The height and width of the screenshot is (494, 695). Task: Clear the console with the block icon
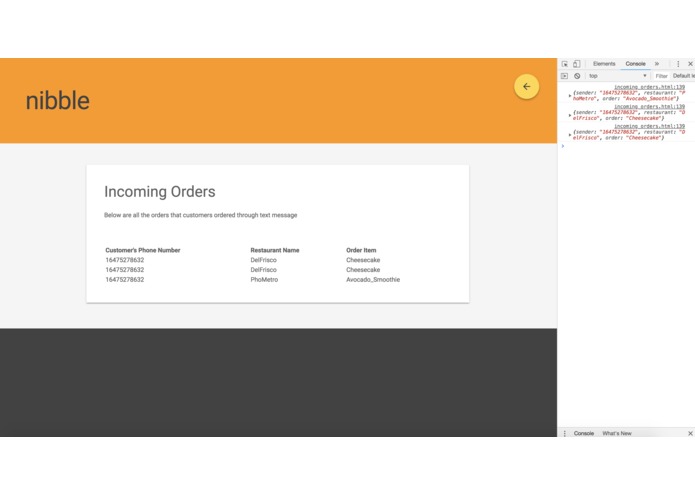[577, 76]
